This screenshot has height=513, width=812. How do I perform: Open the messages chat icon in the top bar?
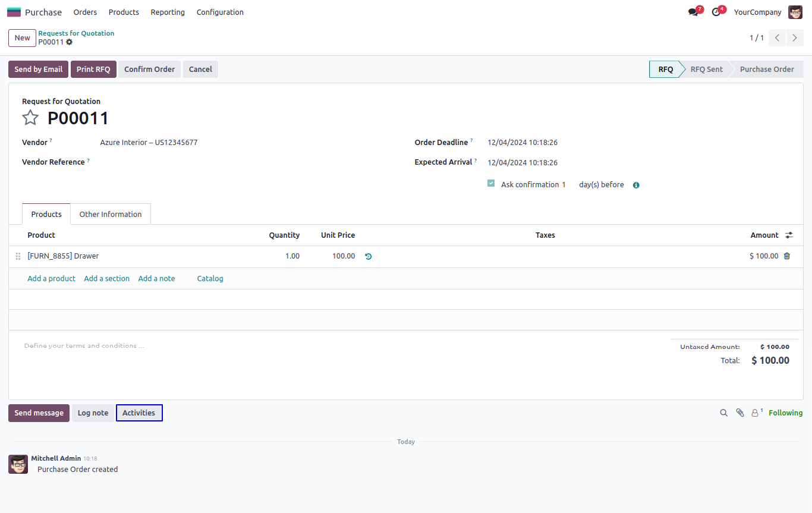pyautogui.click(x=693, y=12)
